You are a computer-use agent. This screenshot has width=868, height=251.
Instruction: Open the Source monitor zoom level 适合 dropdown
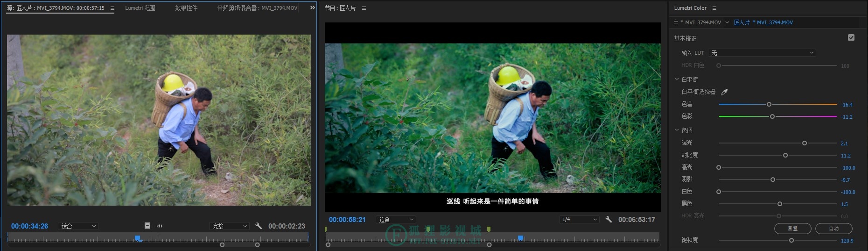coord(78,226)
